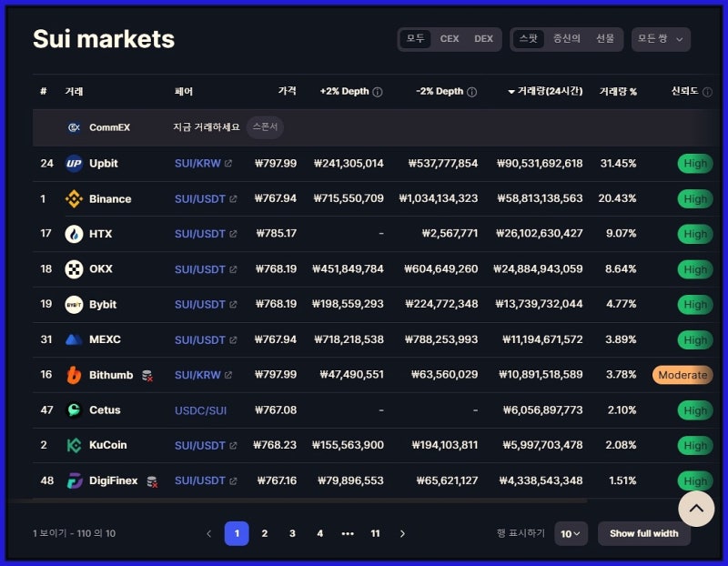
Task: Click the DigiFinex exchange logo
Action: pos(75,480)
